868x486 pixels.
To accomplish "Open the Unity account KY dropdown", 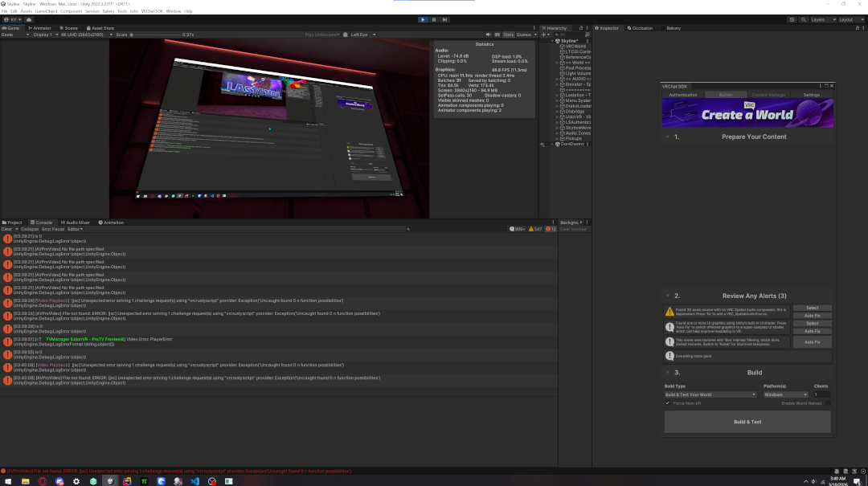I will [12, 19].
